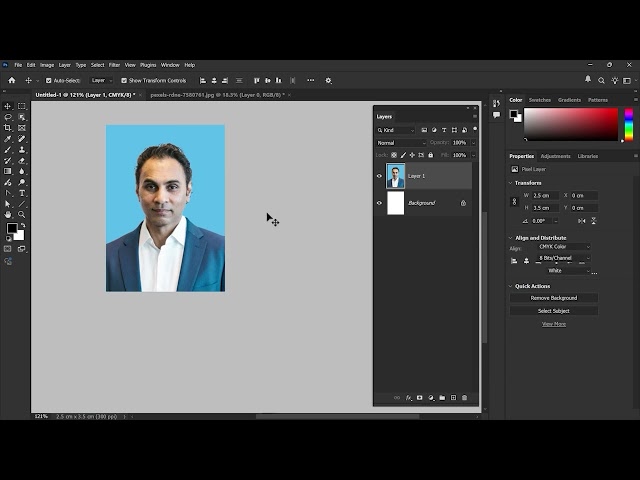
Task: Toggle the Auto-Select checkbox
Action: coord(49,80)
